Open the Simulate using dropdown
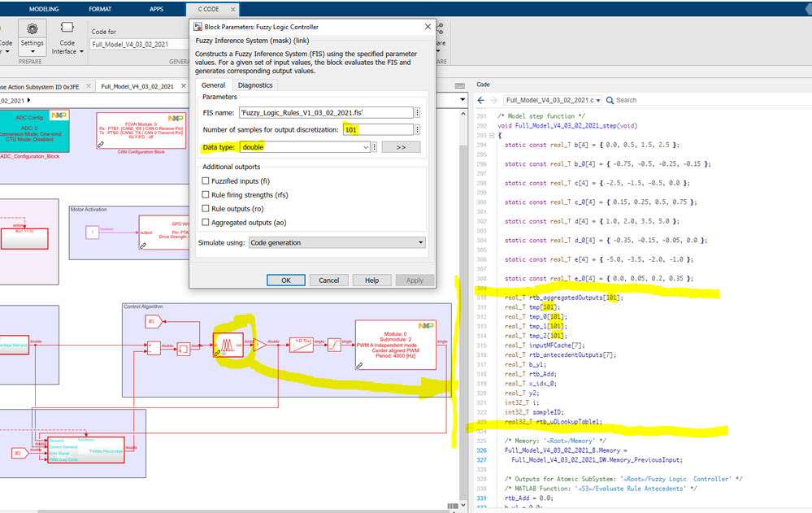Image resolution: width=812 pixels, height=513 pixels. (x=337, y=242)
